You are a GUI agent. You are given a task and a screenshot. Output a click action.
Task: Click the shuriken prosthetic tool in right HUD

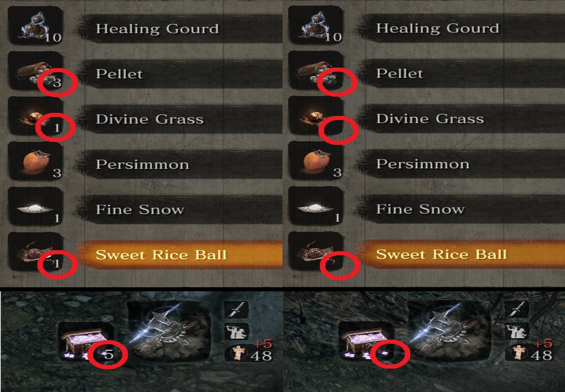tap(449, 331)
